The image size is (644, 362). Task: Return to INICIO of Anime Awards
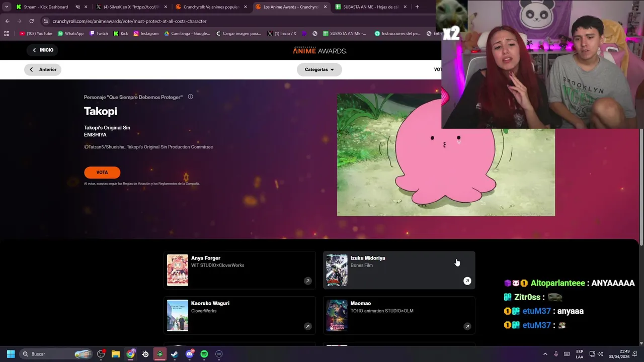[x=43, y=50]
